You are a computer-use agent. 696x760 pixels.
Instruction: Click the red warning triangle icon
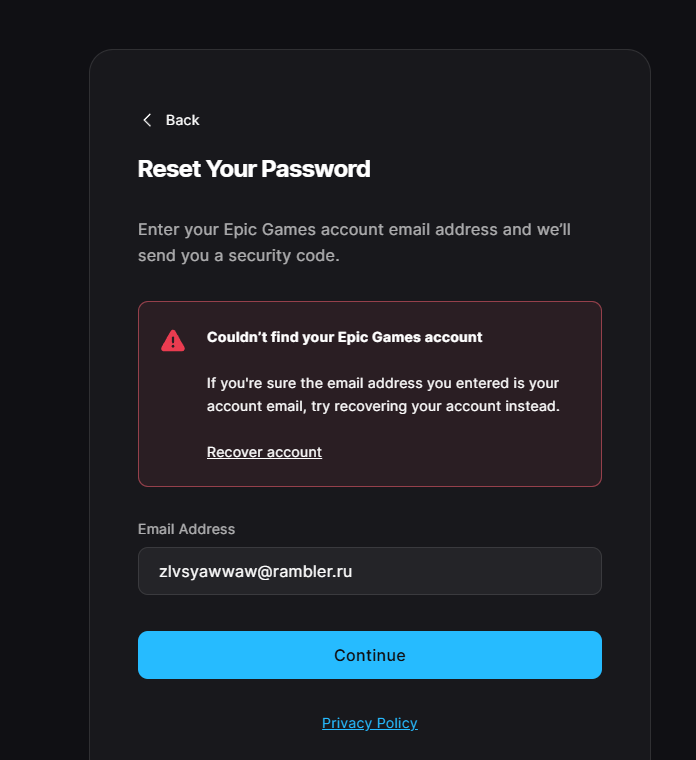pos(173,341)
